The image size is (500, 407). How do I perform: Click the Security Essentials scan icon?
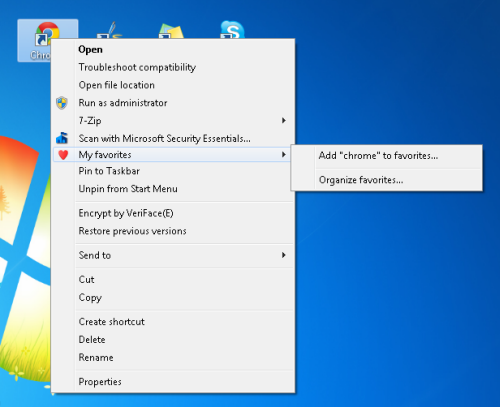coord(62,138)
